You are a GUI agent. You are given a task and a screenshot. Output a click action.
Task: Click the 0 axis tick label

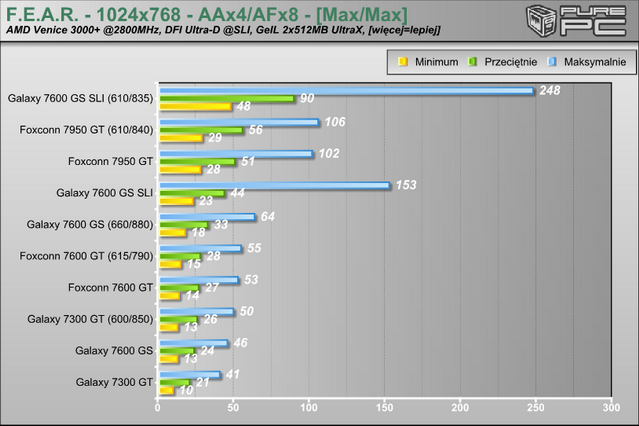(158, 408)
